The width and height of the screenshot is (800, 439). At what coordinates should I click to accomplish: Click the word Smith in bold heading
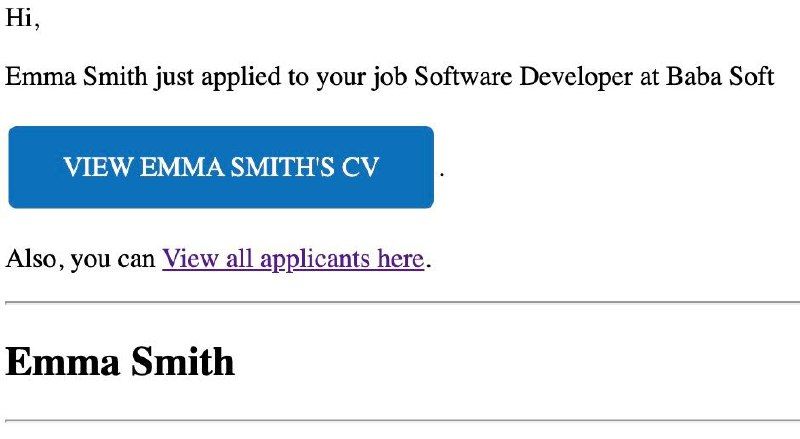[x=183, y=361]
